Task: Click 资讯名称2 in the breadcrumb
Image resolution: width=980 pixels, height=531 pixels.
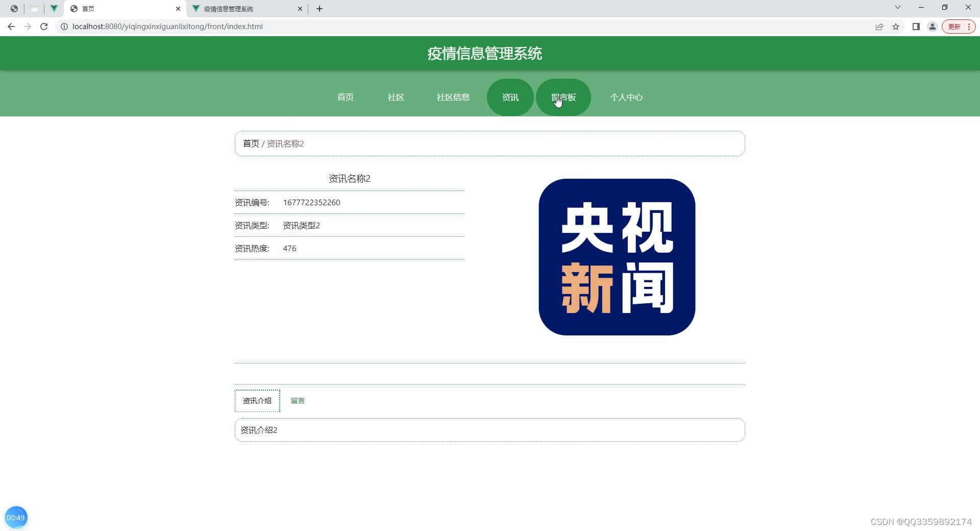Action: click(285, 143)
